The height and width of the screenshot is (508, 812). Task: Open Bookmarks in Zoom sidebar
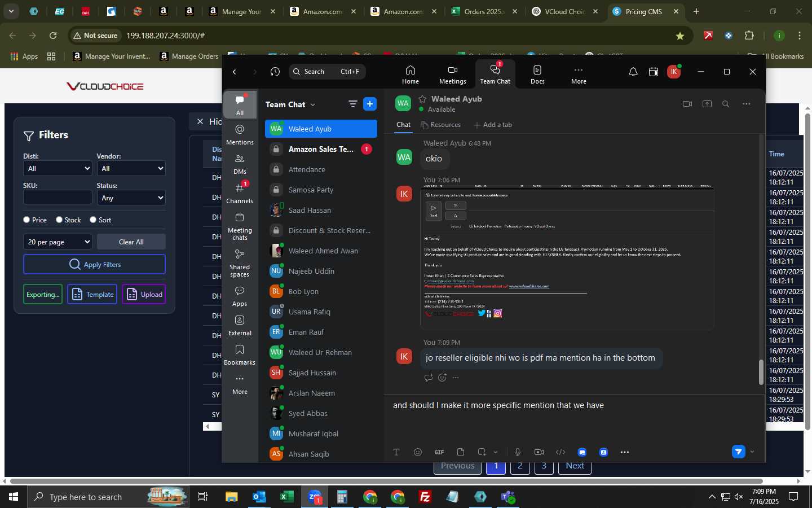240,355
